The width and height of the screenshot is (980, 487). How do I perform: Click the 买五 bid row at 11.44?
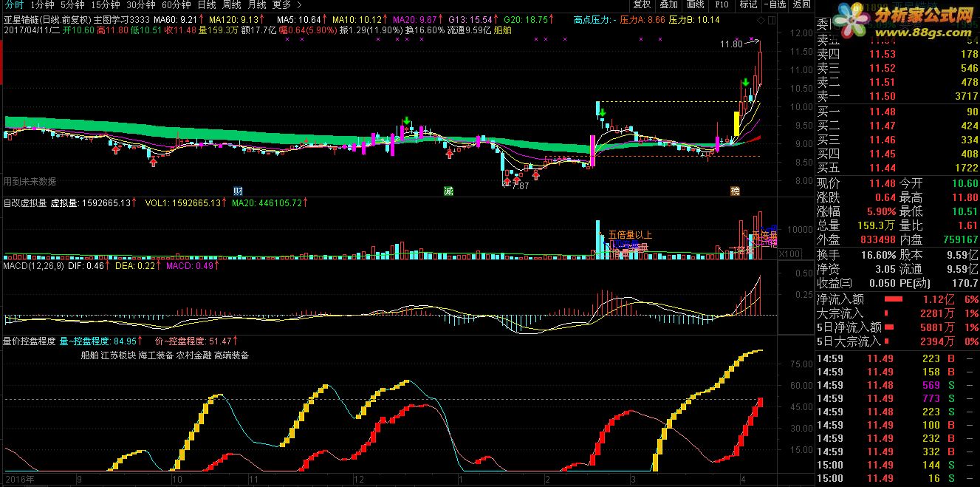[897, 168]
